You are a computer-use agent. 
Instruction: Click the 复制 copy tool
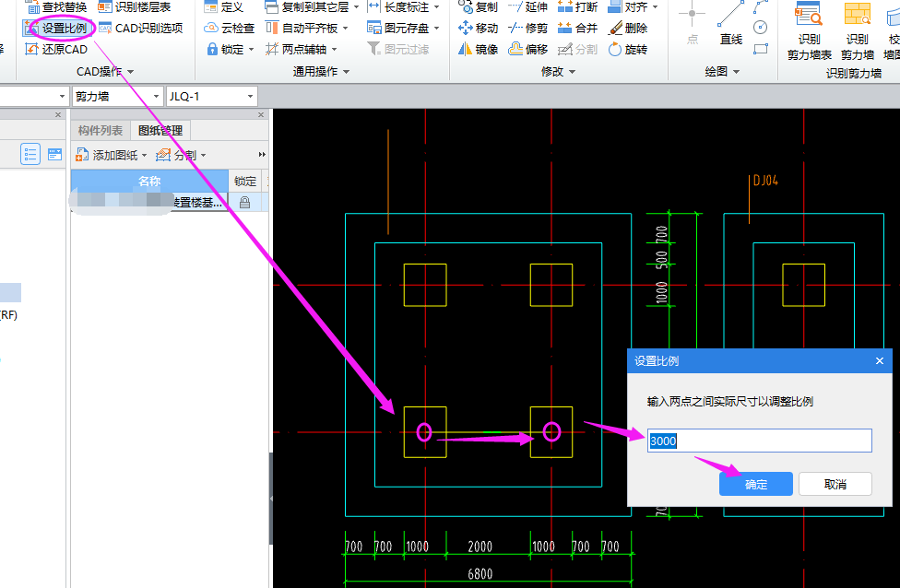(478, 6)
